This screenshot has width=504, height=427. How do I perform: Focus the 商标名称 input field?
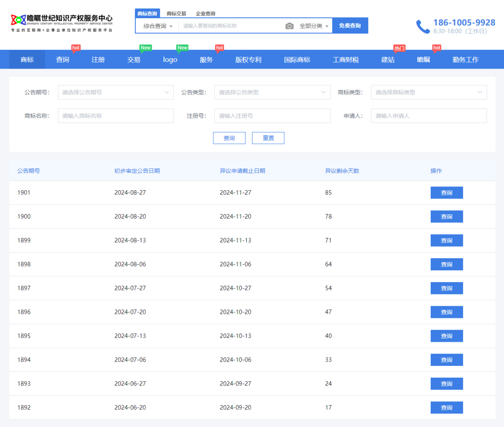click(115, 116)
